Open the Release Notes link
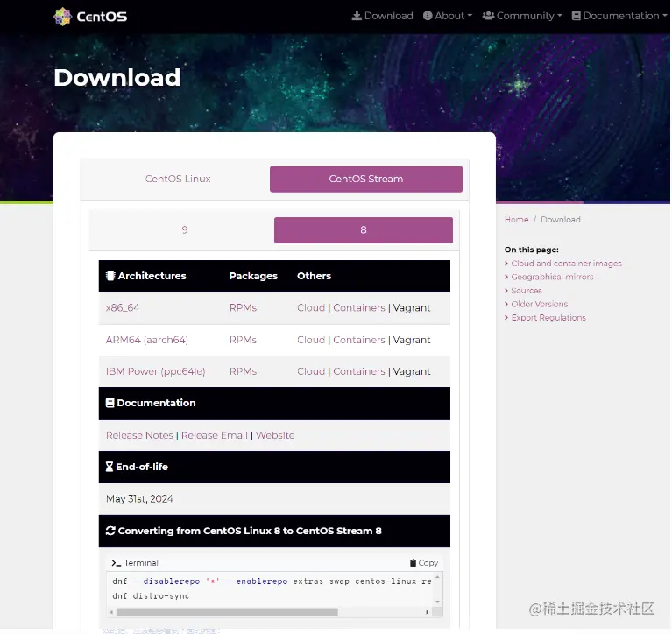 (139, 435)
